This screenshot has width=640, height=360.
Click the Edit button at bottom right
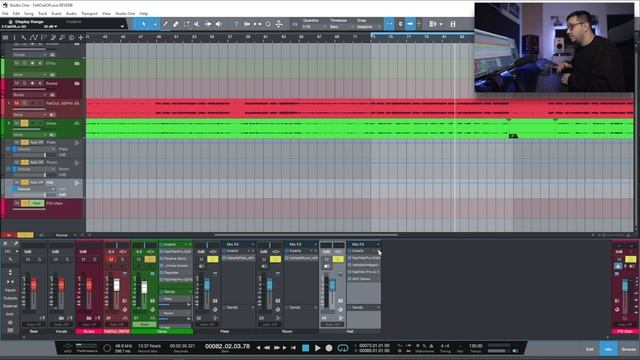tap(590, 349)
